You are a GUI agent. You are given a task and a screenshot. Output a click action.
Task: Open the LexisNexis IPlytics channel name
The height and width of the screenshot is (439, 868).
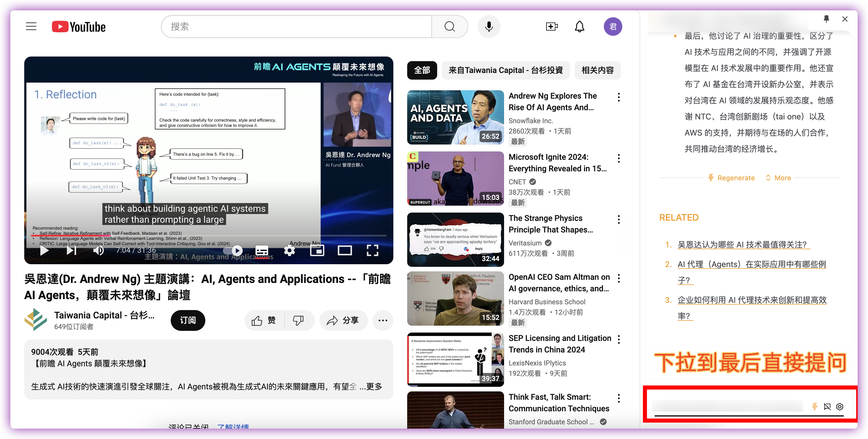[537, 363]
